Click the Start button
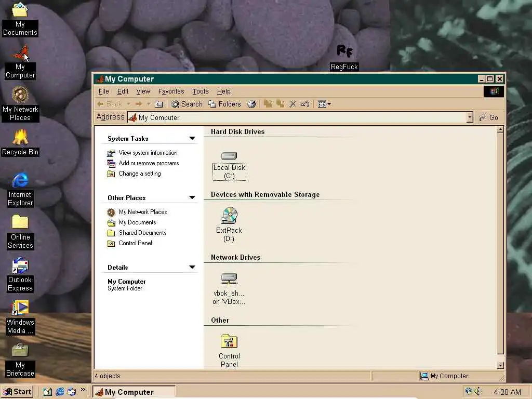Viewport: 532px width, 399px height. click(17, 392)
